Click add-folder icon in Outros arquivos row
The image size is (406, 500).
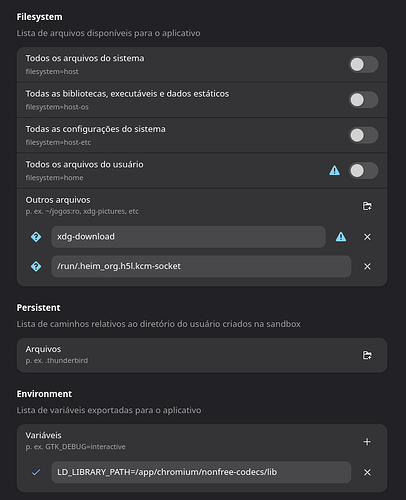[367, 206]
